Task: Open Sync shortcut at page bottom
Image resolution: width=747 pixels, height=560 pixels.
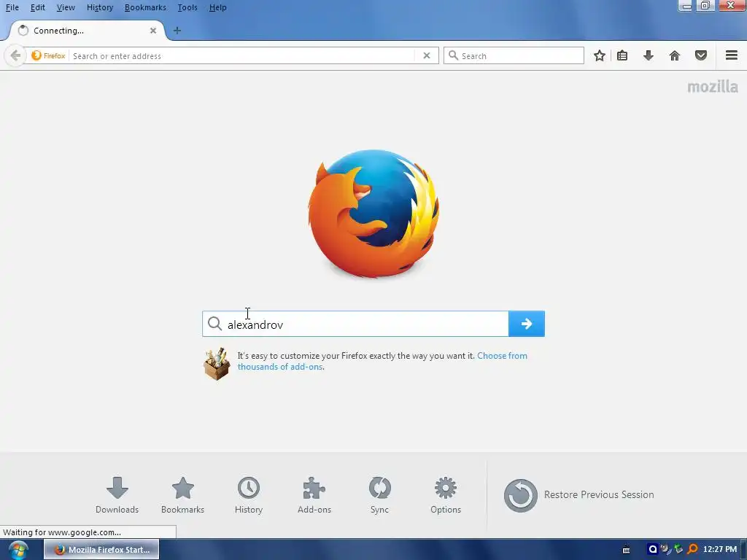Action: pos(379,495)
